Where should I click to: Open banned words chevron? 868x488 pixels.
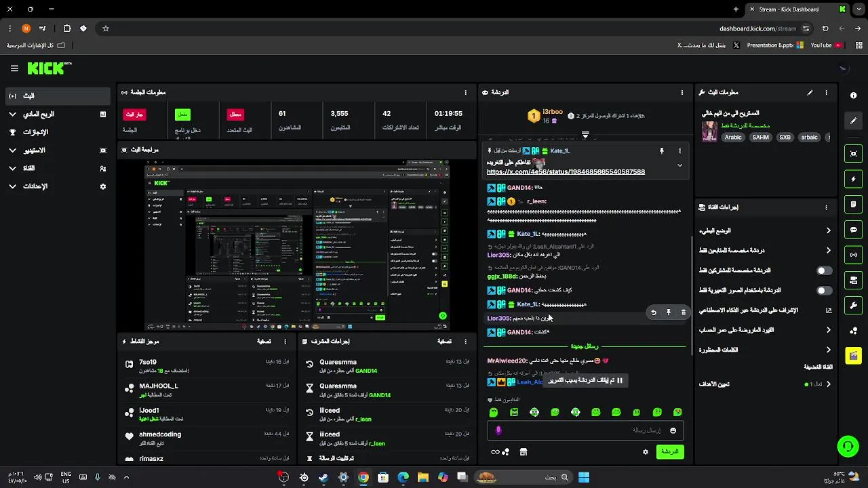(828, 350)
